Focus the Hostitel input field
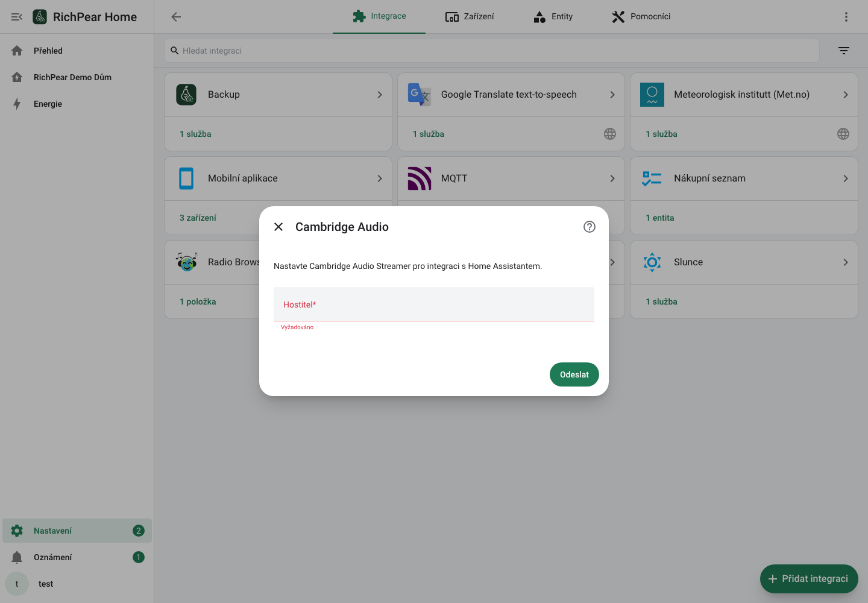The height and width of the screenshot is (603, 868). 434,304
